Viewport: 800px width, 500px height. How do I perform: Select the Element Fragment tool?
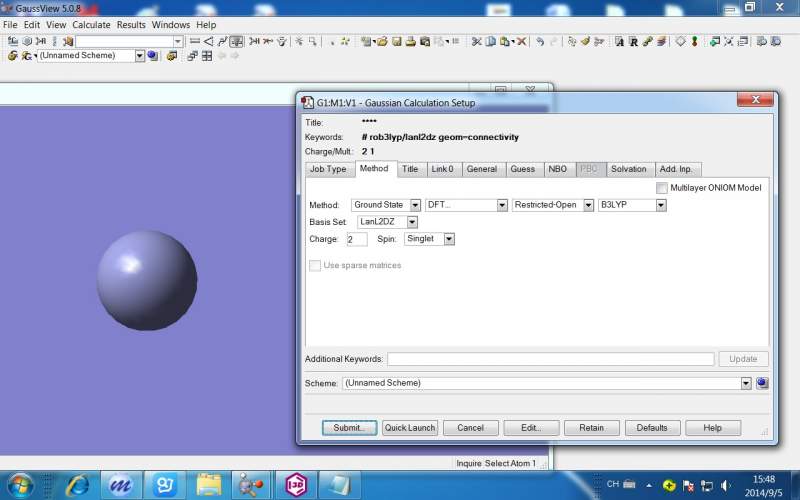coord(13,41)
